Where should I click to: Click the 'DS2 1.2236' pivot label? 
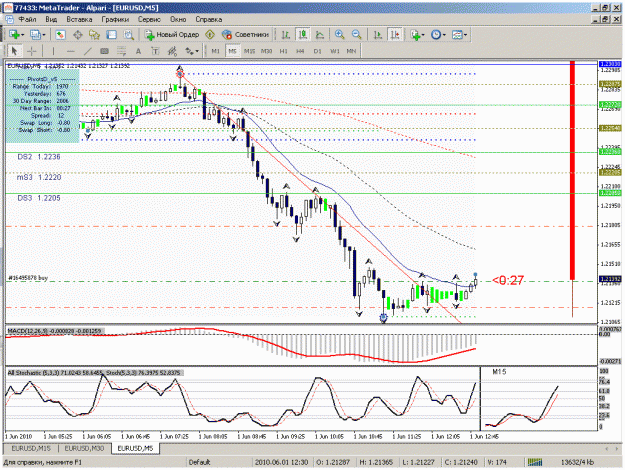(x=39, y=157)
